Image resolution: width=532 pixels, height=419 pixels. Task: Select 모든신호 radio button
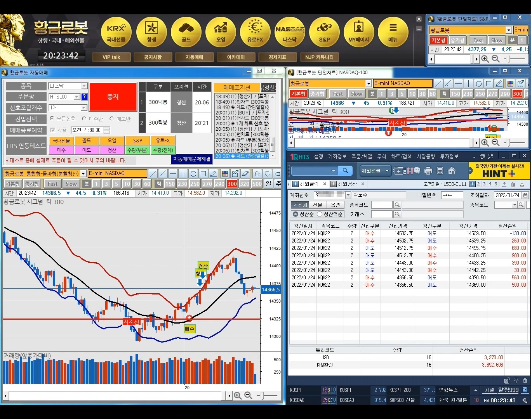52,118
